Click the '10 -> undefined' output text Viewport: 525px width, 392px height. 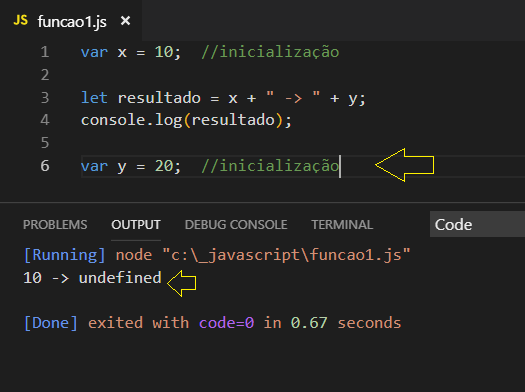(x=92, y=278)
